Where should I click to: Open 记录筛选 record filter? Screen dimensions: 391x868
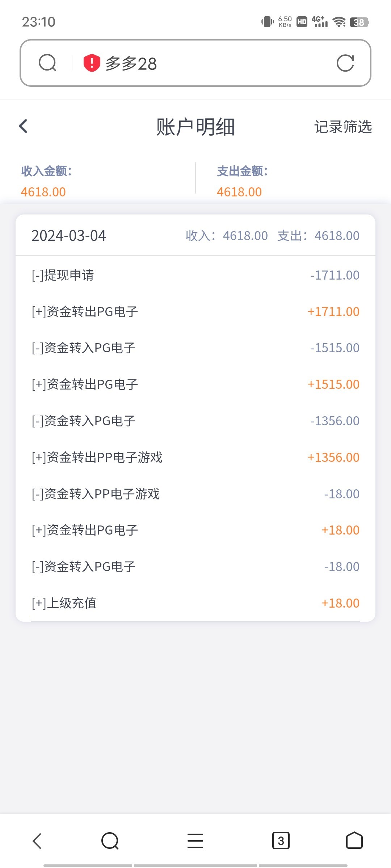[342, 127]
